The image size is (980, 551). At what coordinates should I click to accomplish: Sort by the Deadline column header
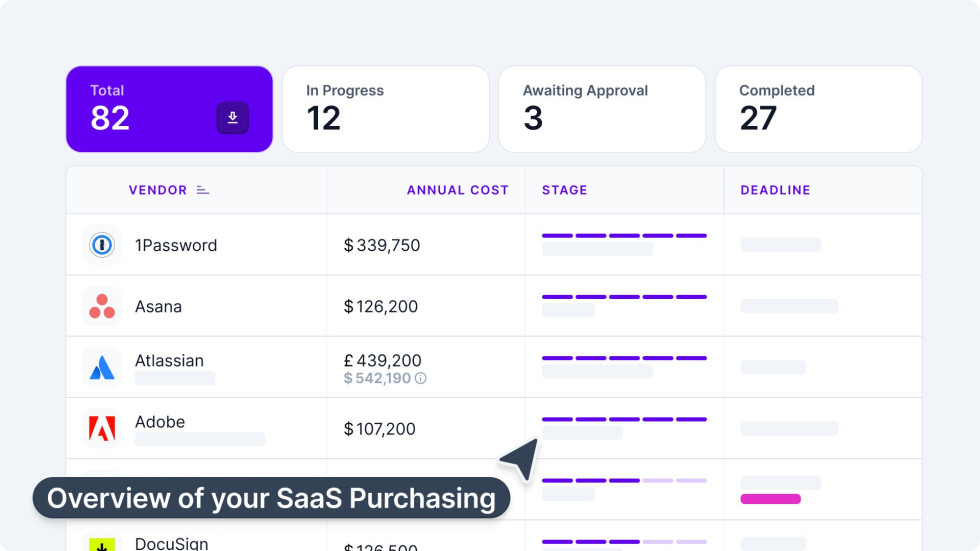click(x=775, y=190)
